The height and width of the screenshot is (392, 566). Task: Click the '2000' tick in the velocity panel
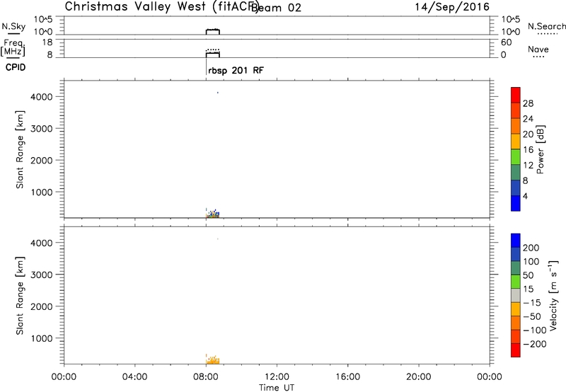42,306
